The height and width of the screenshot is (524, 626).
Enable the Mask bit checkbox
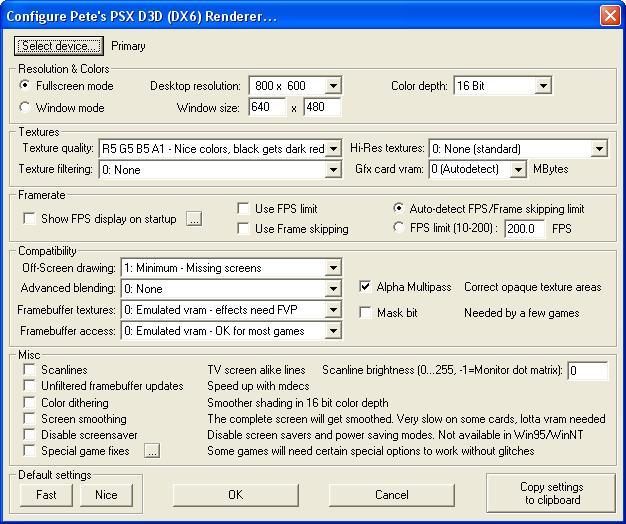pos(365,312)
